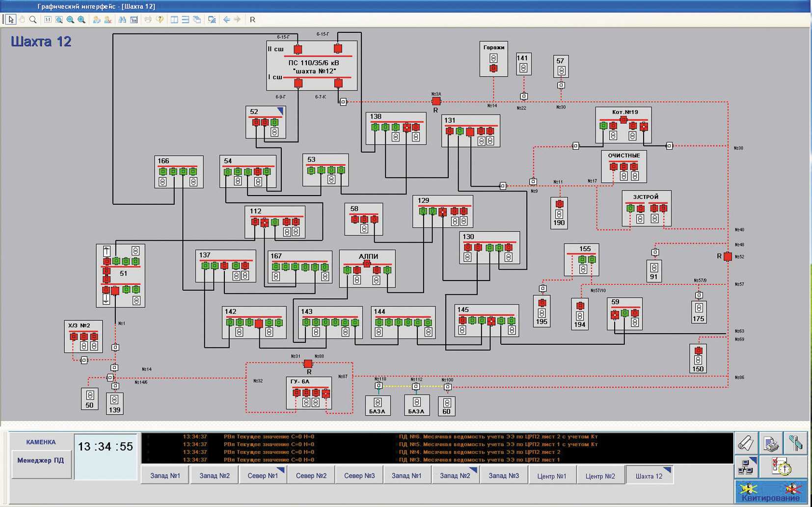Click the signpost icon in bottom-right panel
Screen dimensions: 812x507
point(795,444)
